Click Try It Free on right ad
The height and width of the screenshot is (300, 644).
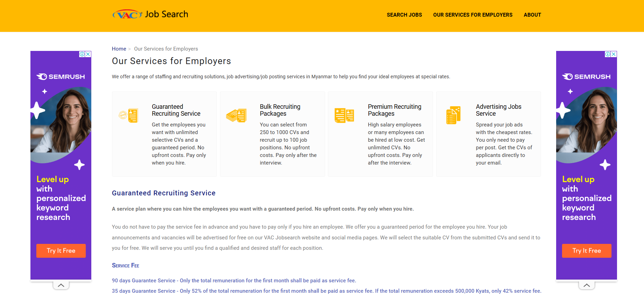(x=587, y=250)
